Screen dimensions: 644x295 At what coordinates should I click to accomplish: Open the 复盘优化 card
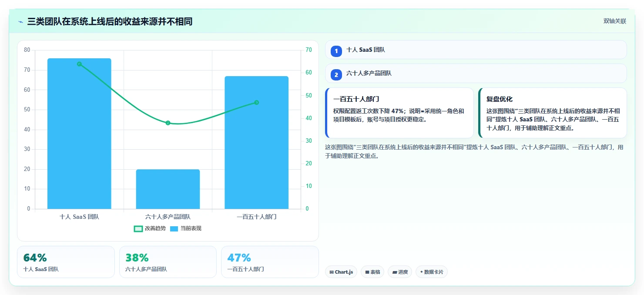(553, 113)
